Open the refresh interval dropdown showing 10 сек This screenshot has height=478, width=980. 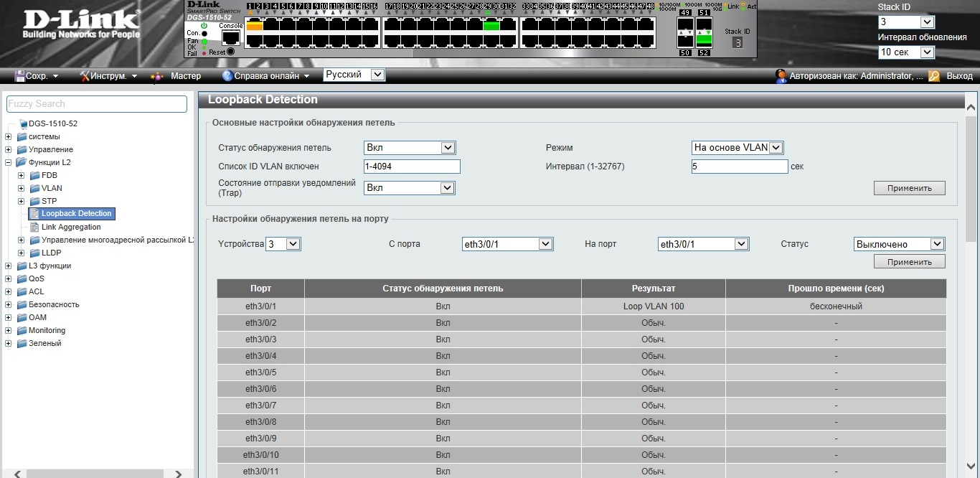906,52
